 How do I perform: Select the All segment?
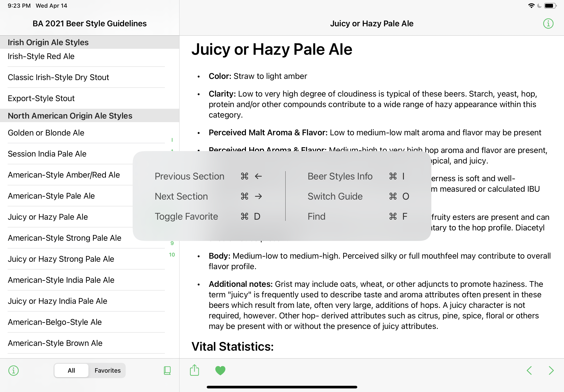click(x=71, y=370)
